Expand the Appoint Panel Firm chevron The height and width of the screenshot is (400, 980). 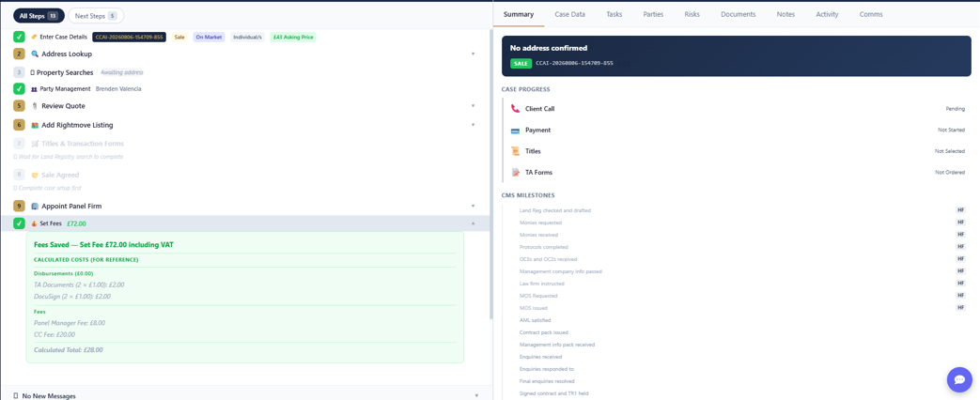tap(474, 207)
